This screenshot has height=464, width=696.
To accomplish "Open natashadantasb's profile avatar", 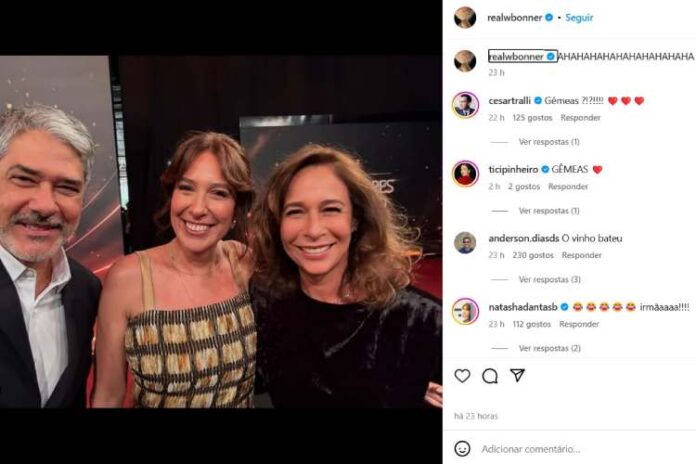I will point(465,311).
